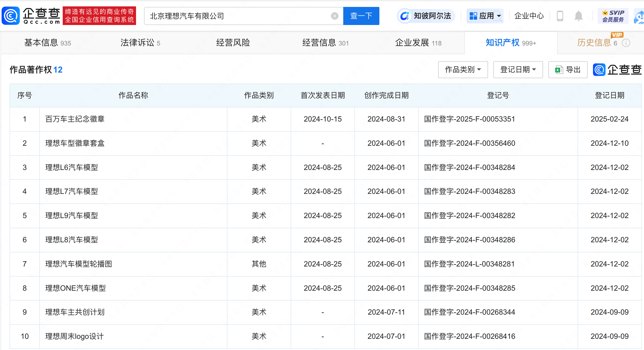The image size is (644, 350).
Task: Click the 导出 export button
Action: (x=568, y=70)
